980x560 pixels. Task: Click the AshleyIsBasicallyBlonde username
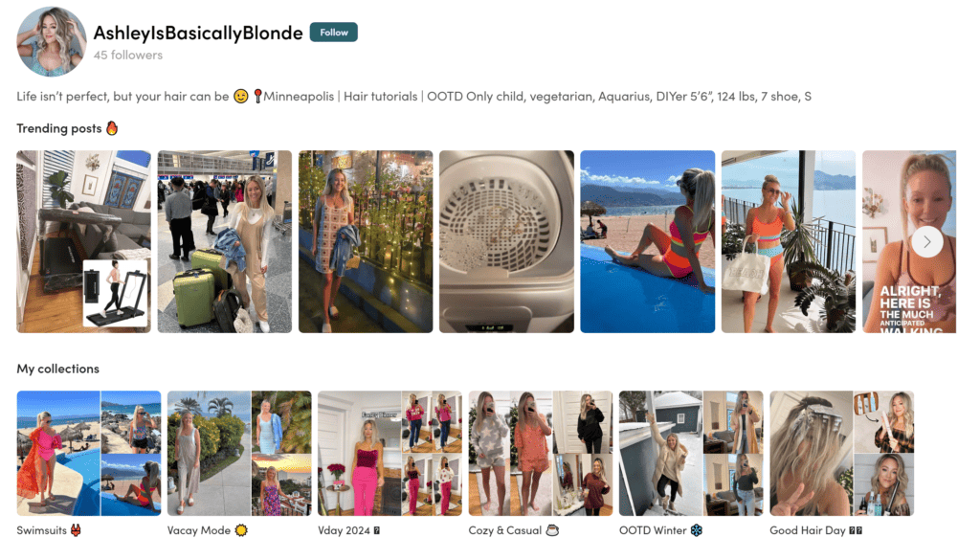point(198,33)
